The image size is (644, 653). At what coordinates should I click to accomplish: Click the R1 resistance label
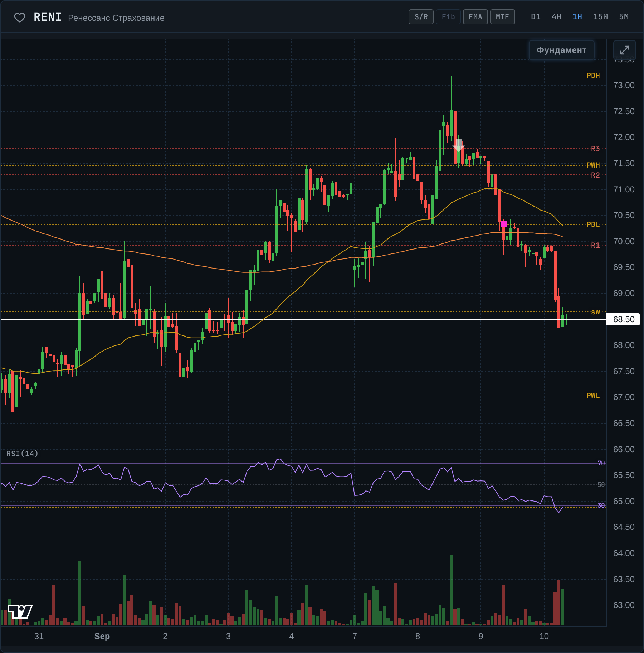tap(595, 245)
